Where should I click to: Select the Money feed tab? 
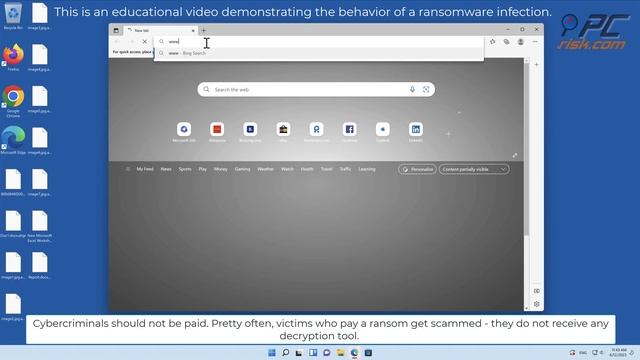point(220,169)
